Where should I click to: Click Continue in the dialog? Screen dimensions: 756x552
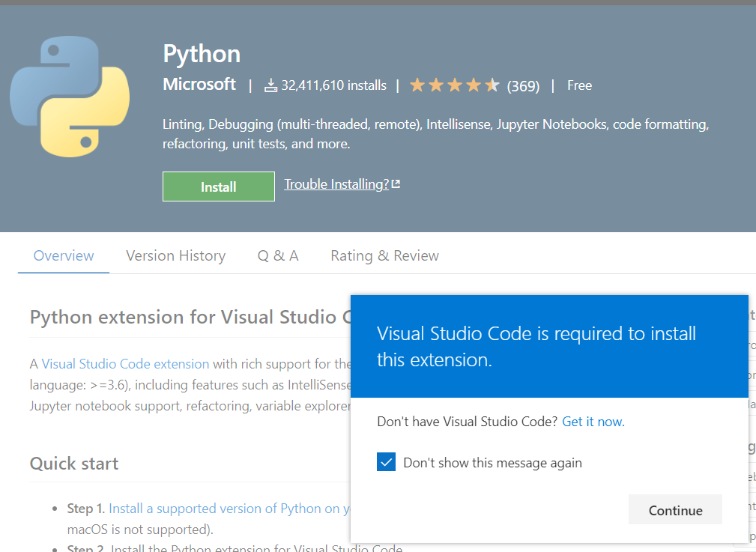pos(675,510)
